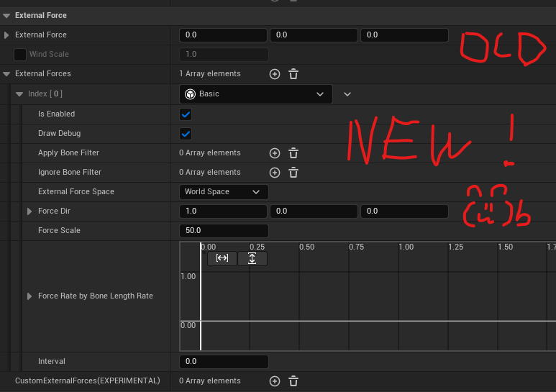Select the Force Scale property label
The image size is (556, 392).
59,231
